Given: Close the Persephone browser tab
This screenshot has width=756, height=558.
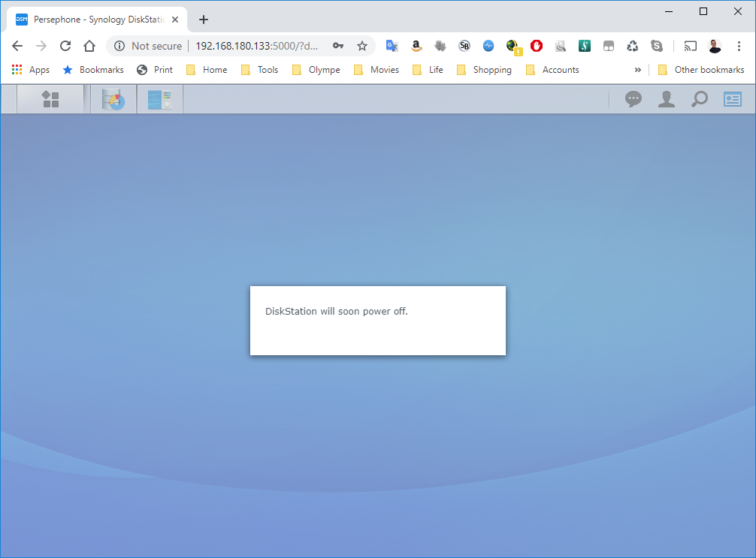Looking at the screenshot, I should [175, 20].
